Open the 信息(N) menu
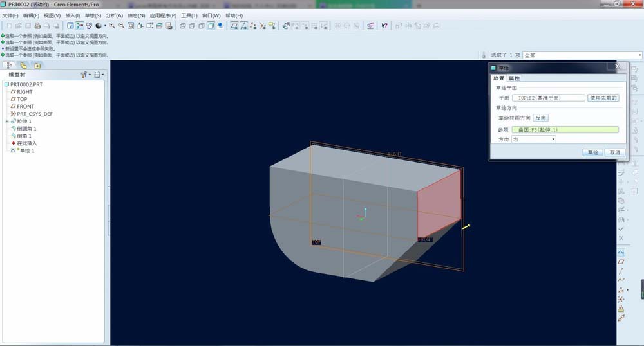This screenshot has width=644, height=346. [136, 15]
